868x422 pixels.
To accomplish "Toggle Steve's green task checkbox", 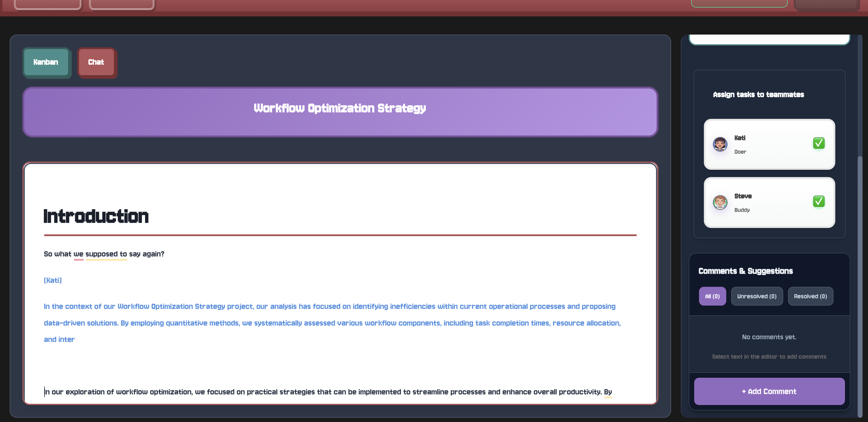I will click(x=818, y=201).
